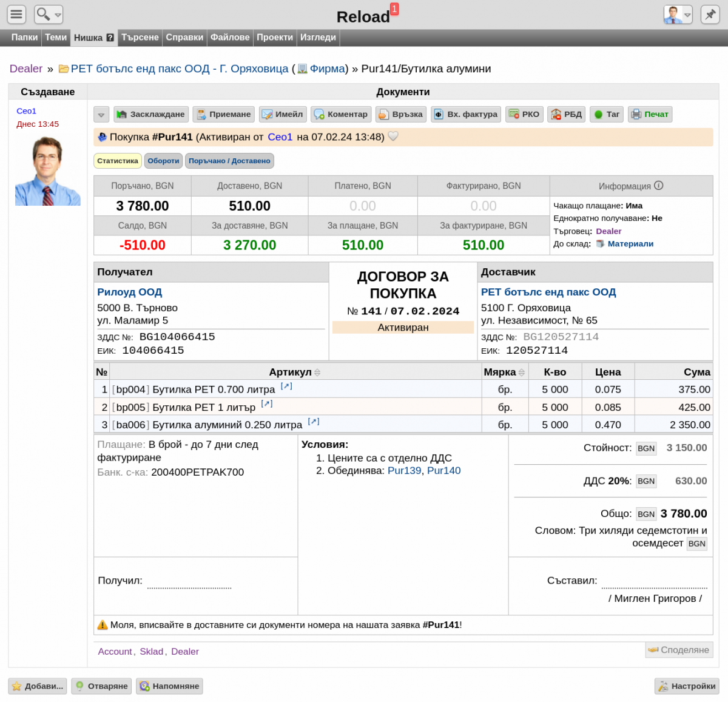Screen dimensions: 728x702
Task: Open ba006 article link icon
Action: (x=314, y=421)
